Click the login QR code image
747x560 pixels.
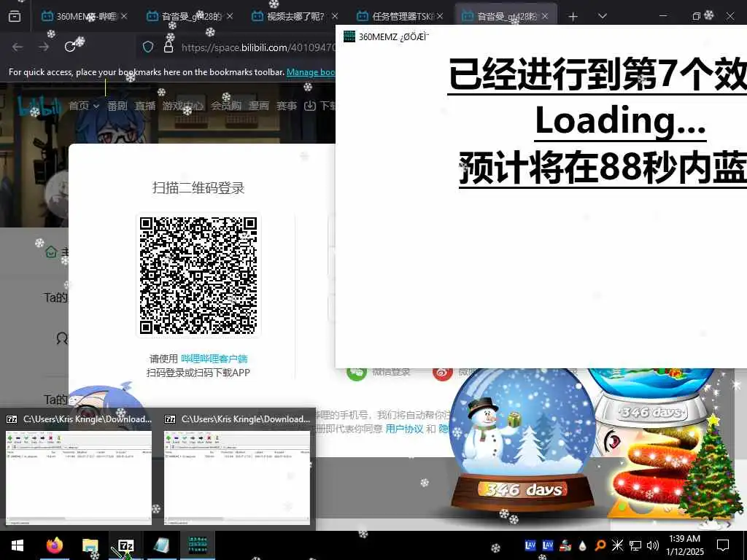pyautogui.click(x=198, y=275)
